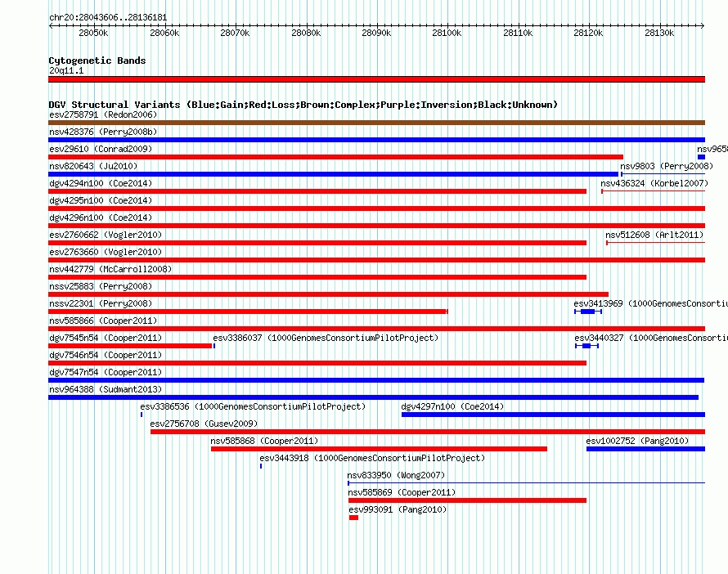This screenshot has width=728, height=574.
Task: Open nsv512608 (Arlt2011) variant
Action: (x=655, y=243)
